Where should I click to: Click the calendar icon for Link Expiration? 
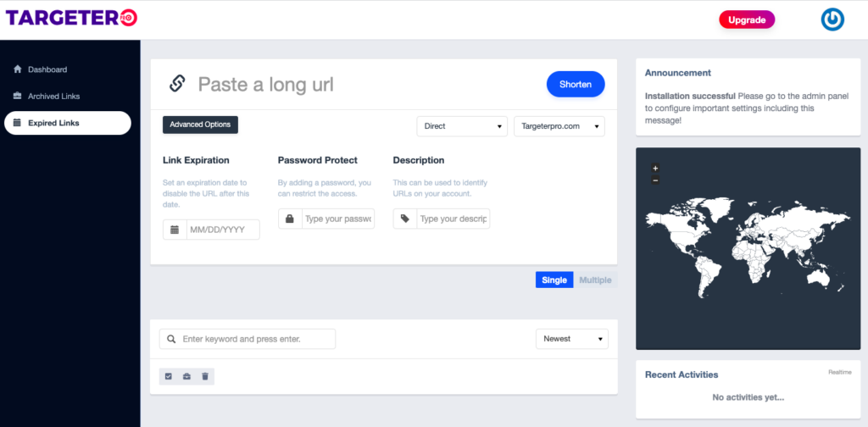pos(175,230)
